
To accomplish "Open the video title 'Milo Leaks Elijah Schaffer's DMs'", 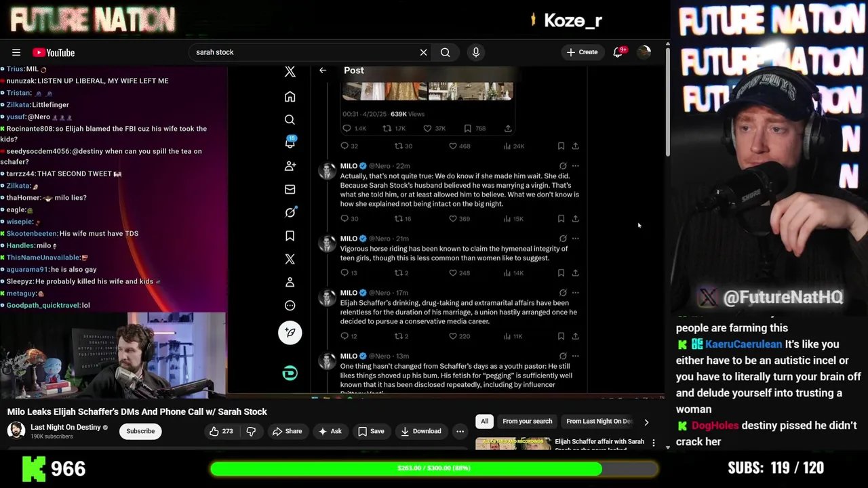I will click(137, 411).
